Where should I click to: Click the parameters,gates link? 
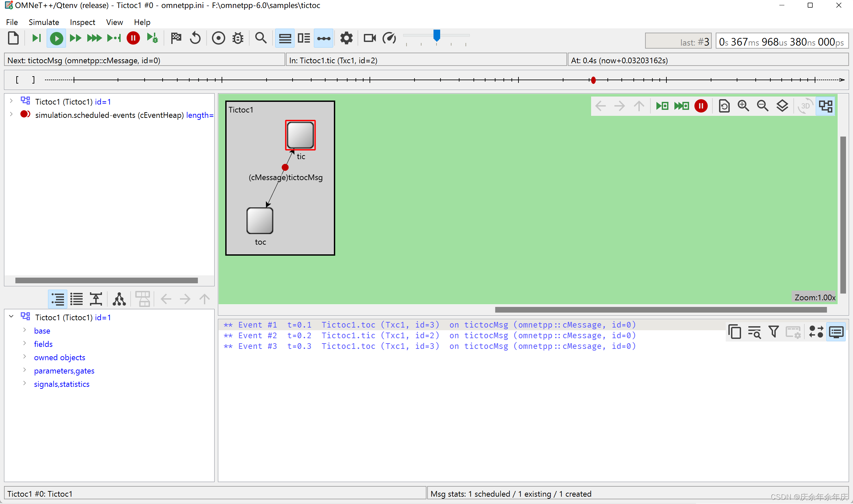coord(64,371)
